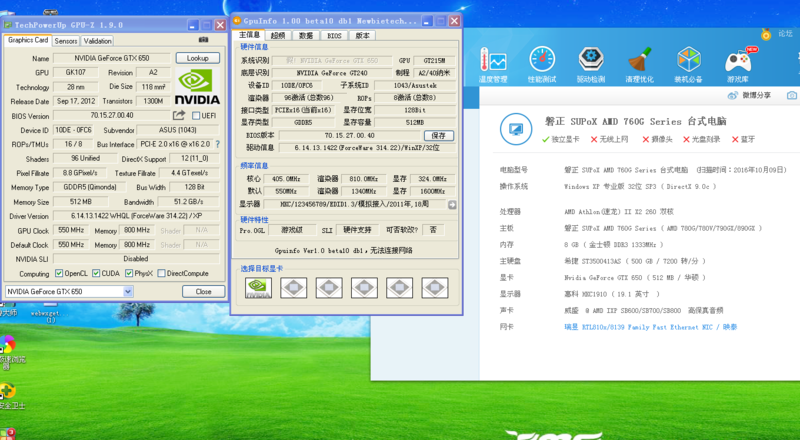Open the 安全卫士 desktop icon
The height and width of the screenshot is (440, 800).
[9, 396]
